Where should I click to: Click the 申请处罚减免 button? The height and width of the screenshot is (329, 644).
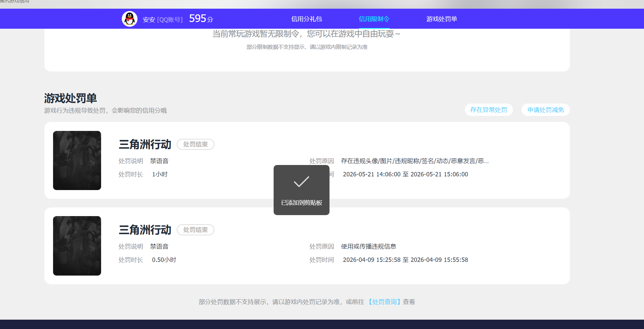pos(546,110)
